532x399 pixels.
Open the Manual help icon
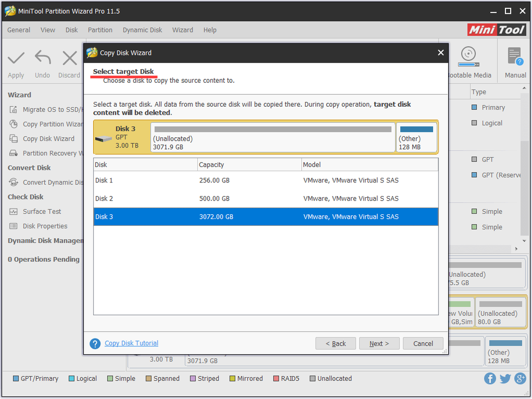click(515, 57)
